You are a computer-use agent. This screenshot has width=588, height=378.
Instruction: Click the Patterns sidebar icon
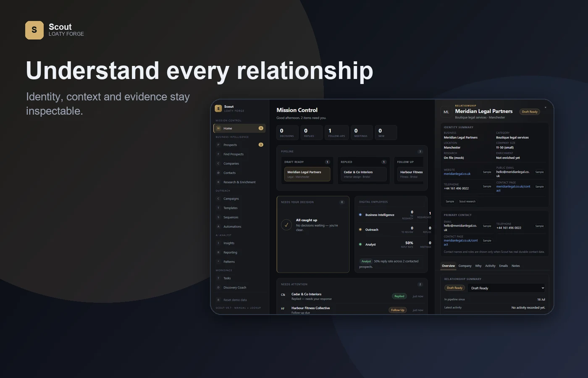click(218, 262)
